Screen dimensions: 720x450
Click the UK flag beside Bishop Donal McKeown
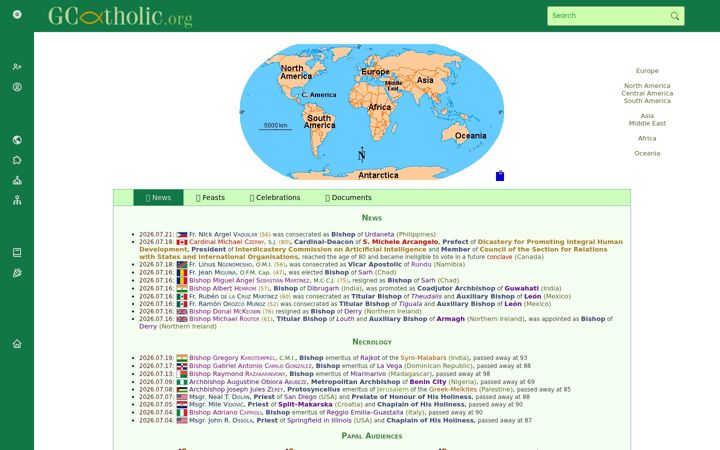[182, 312]
